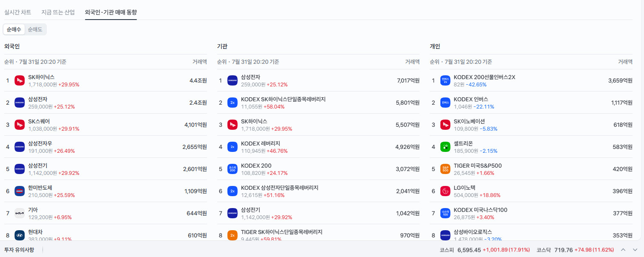Open the 실시간 차트 tab
The height and width of the screenshot is (257, 644).
click(x=18, y=12)
